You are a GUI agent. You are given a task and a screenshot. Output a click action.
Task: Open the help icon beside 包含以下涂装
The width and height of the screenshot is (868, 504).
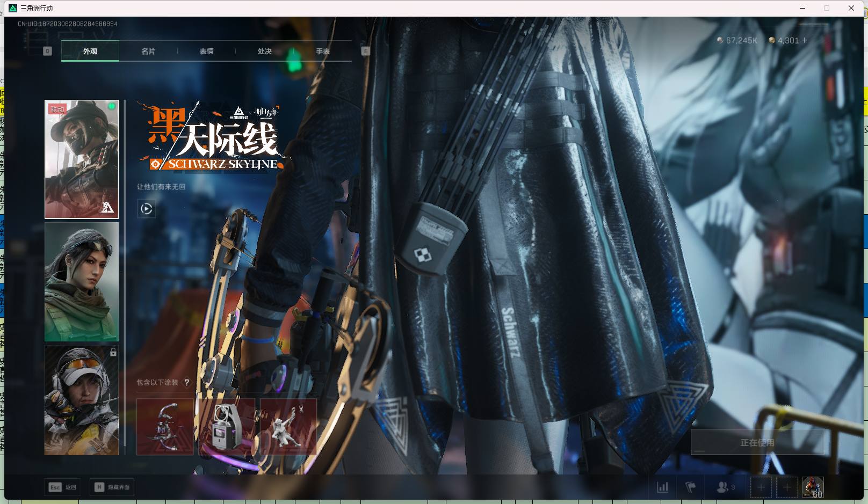pyautogui.click(x=186, y=383)
